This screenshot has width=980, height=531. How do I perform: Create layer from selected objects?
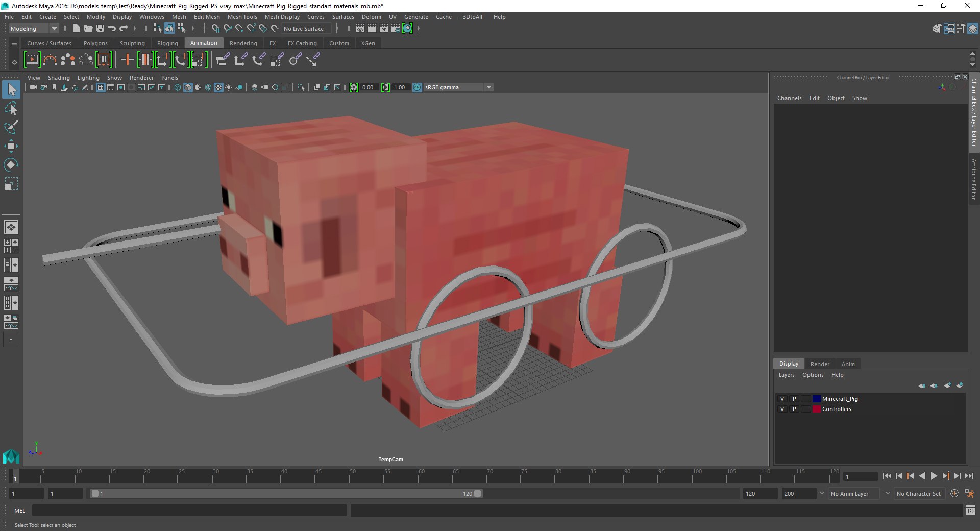[960, 385]
